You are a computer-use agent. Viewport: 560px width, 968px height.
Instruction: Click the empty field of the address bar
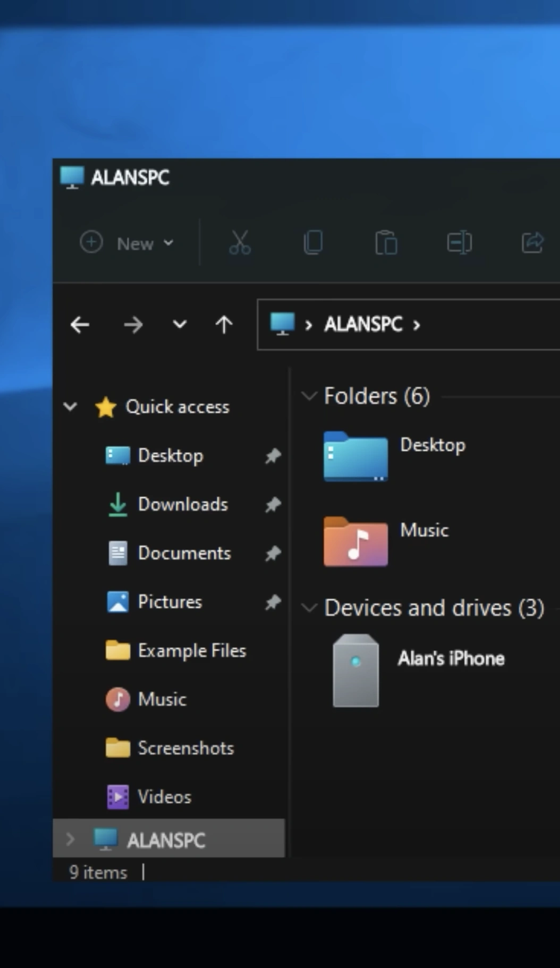[491, 325]
